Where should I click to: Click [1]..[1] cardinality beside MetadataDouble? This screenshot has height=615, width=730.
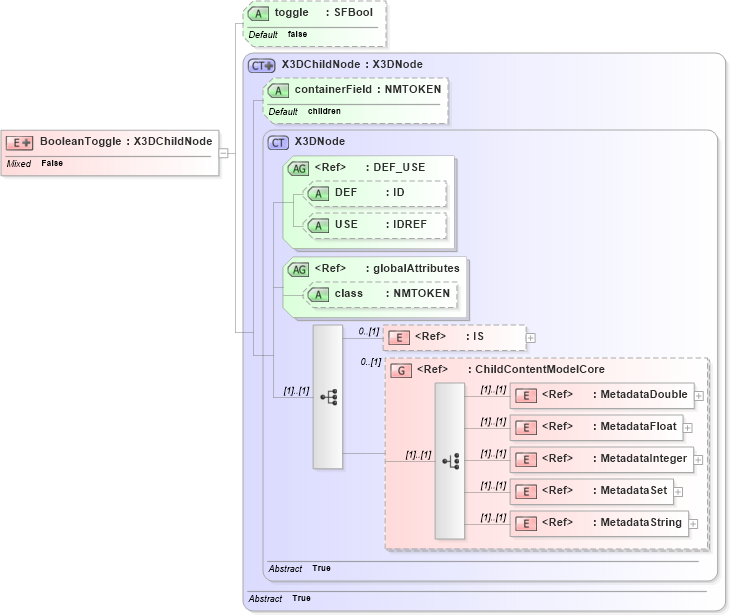(x=493, y=390)
